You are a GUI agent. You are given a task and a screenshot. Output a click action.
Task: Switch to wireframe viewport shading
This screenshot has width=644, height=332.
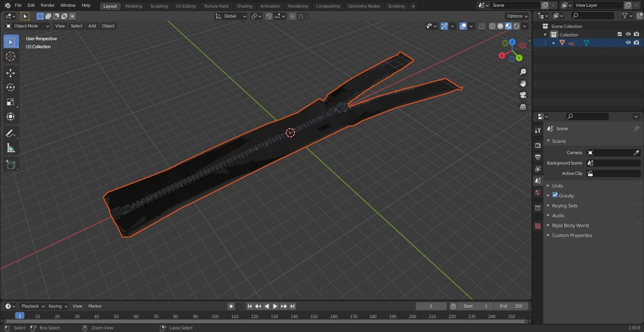click(x=492, y=26)
